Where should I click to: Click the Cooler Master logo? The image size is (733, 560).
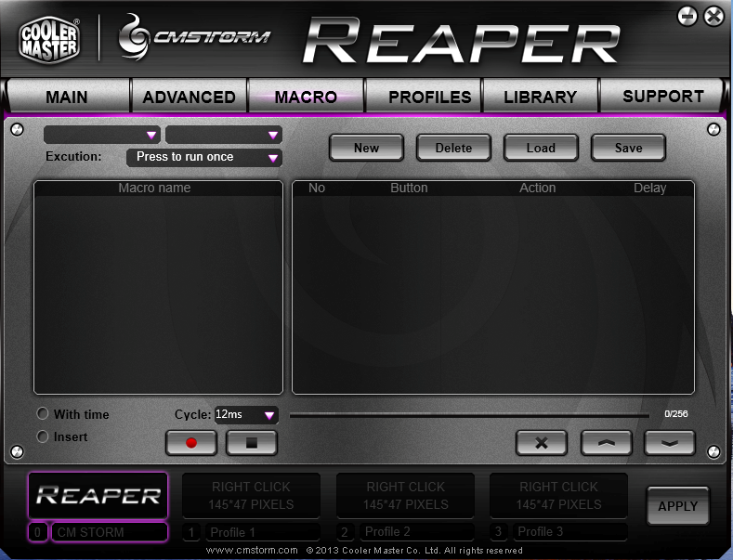(49, 39)
